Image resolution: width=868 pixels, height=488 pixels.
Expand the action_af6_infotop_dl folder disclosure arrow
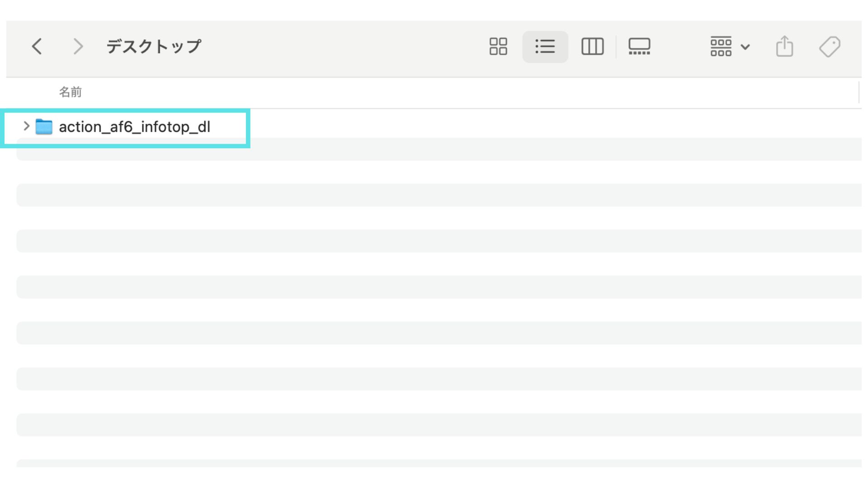click(x=26, y=126)
